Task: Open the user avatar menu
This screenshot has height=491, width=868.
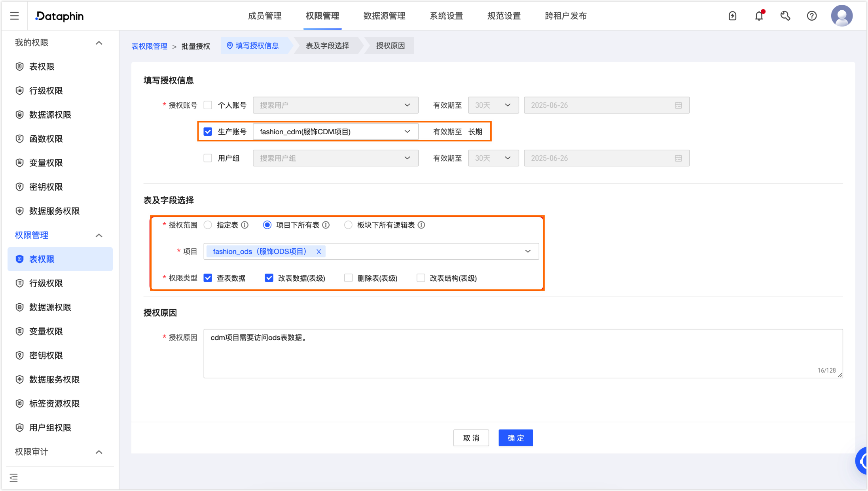Action: pos(841,16)
